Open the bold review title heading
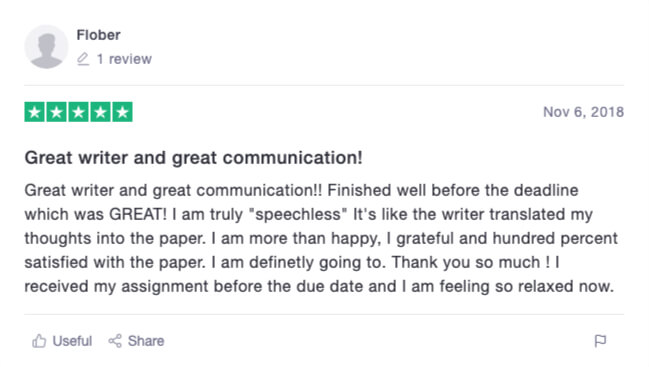The width and height of the screenshot is (649, 367). 194,158
